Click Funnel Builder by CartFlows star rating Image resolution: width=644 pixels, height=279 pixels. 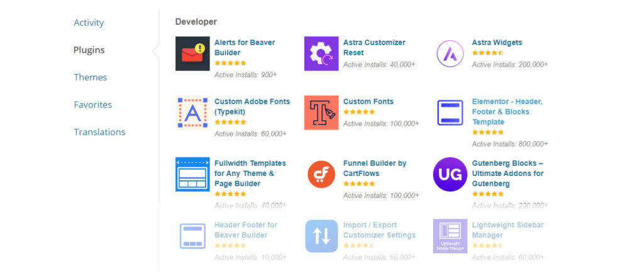(359, 183)
